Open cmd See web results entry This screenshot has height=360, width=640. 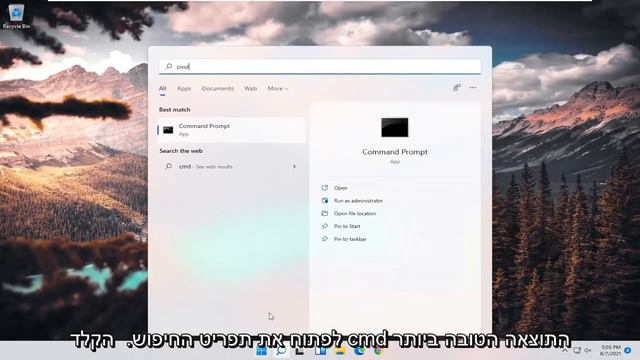pyautogui.click(x=231, y=167)
